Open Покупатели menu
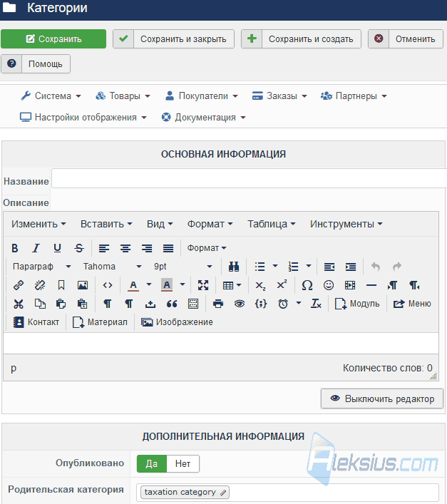 [202, 96]
